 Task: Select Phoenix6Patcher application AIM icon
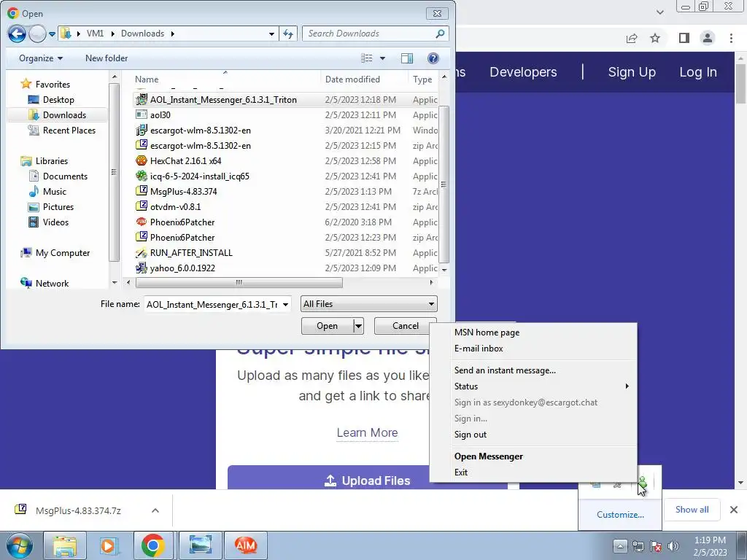point(142,222)
